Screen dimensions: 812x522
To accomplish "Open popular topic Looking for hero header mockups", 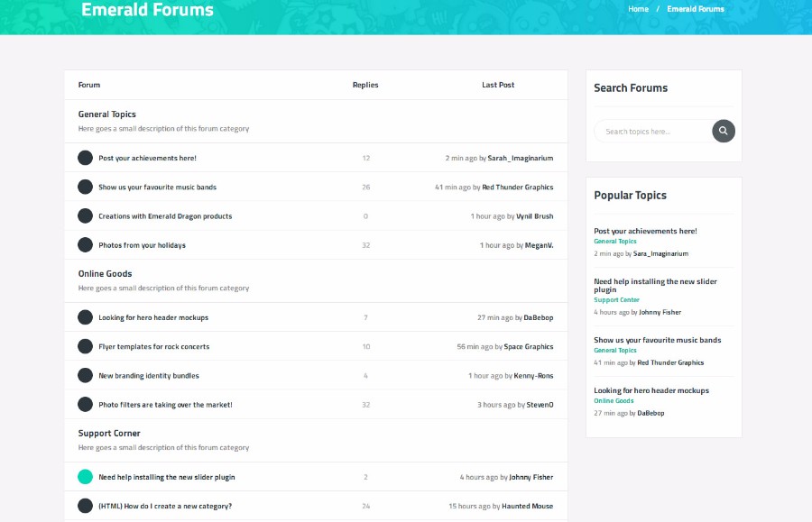I will [x=651, y=390].
